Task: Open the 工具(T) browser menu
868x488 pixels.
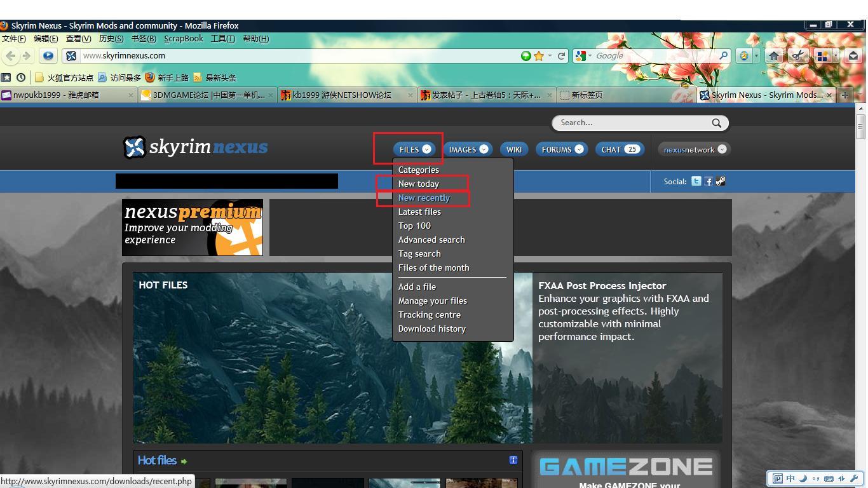Action: (222, 39)
